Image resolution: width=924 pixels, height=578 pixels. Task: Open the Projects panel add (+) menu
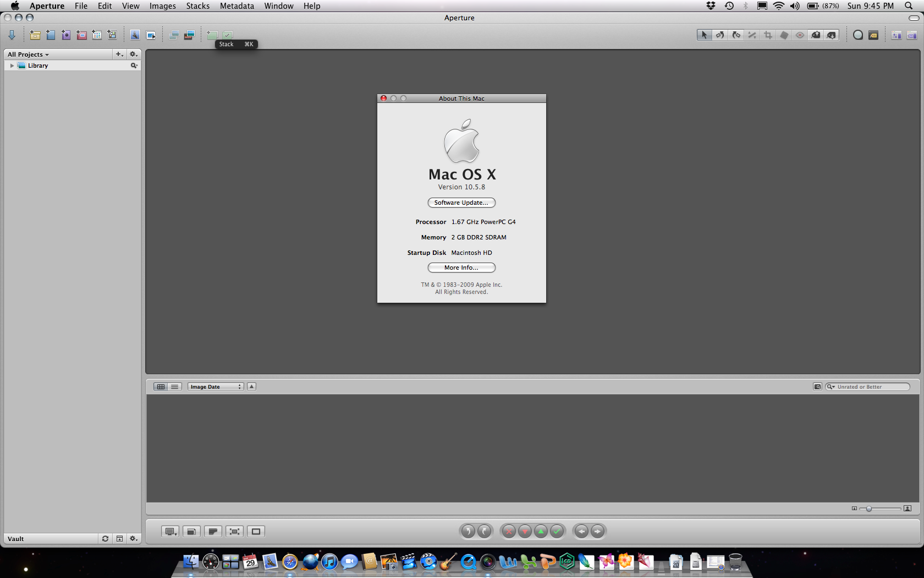point(119,54)
